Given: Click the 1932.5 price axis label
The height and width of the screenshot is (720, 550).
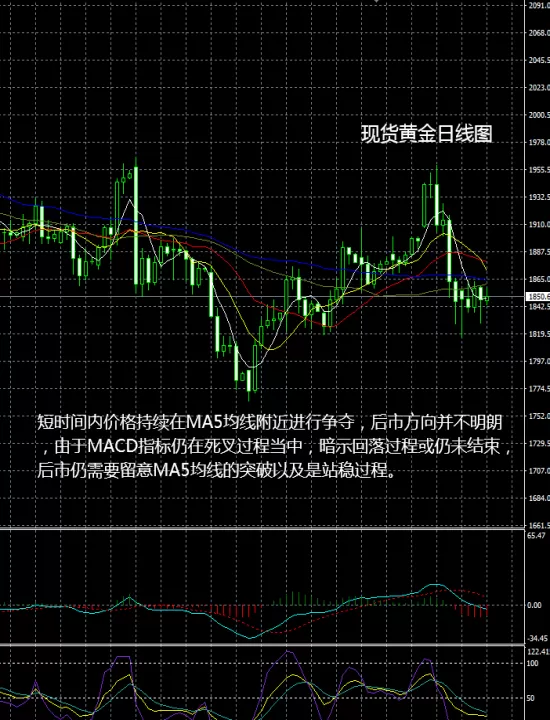Looking at the screenshot, I should pyautogui.click(x=539, y=197).
